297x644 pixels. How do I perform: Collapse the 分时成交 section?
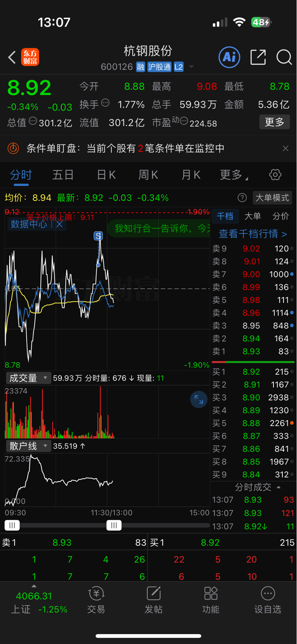[257, 487]
